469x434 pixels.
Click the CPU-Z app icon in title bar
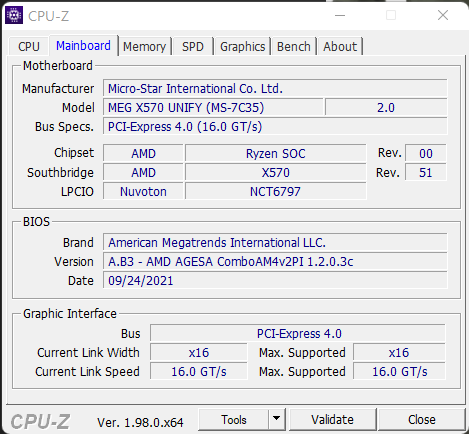[x=14, y=15]
